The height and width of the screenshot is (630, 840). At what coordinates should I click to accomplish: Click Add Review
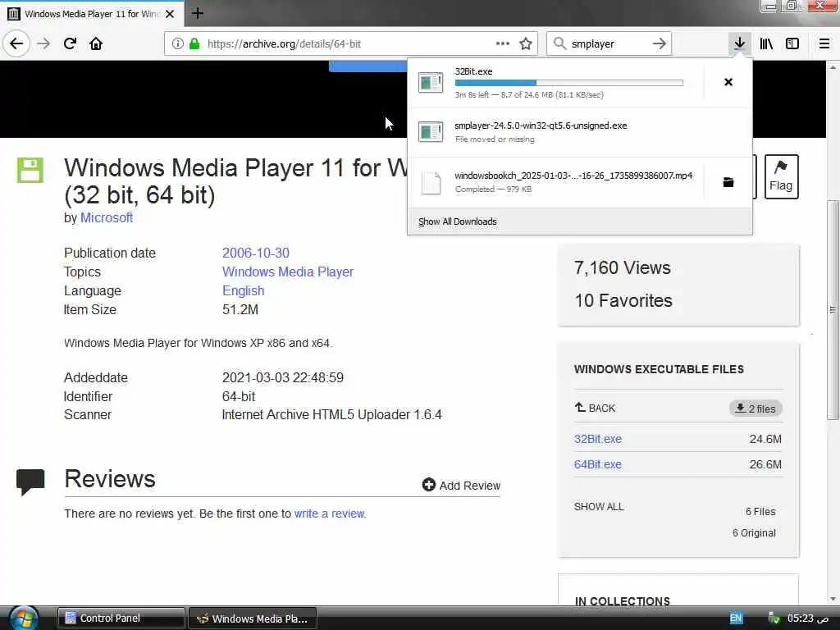tap(461, 486)
